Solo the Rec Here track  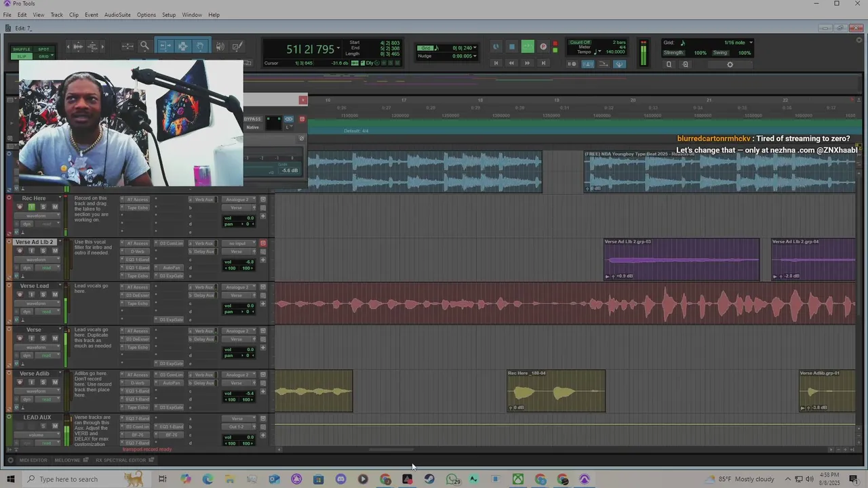click(43, 207)
